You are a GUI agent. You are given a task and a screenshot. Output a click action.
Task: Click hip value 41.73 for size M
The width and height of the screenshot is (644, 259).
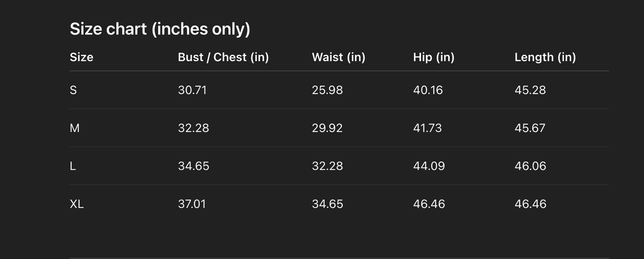[427, 128]
